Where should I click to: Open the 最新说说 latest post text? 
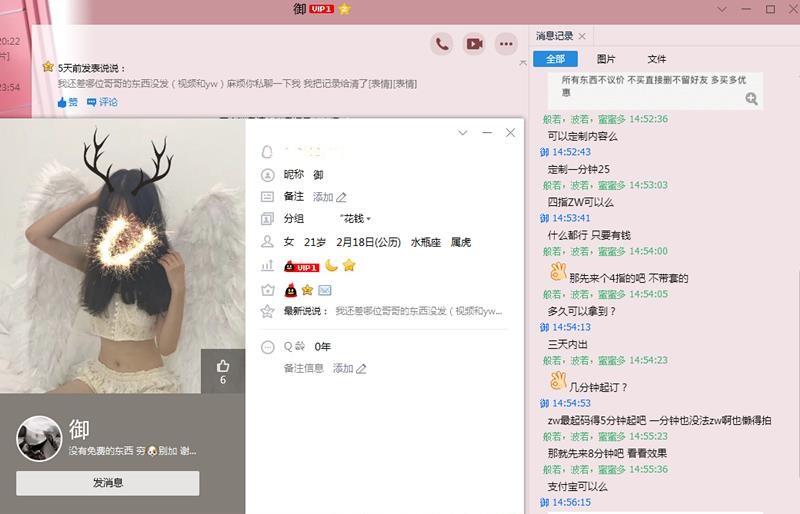418,311
